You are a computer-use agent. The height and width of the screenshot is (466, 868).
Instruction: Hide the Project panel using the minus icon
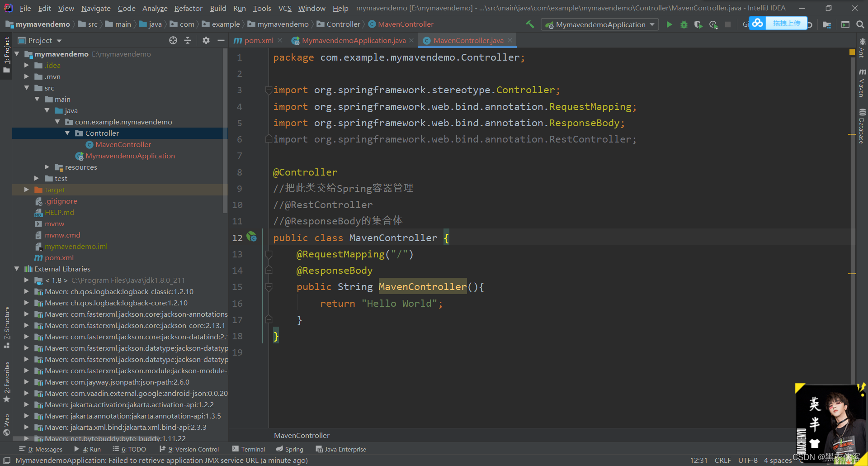(x=221, y=41)
